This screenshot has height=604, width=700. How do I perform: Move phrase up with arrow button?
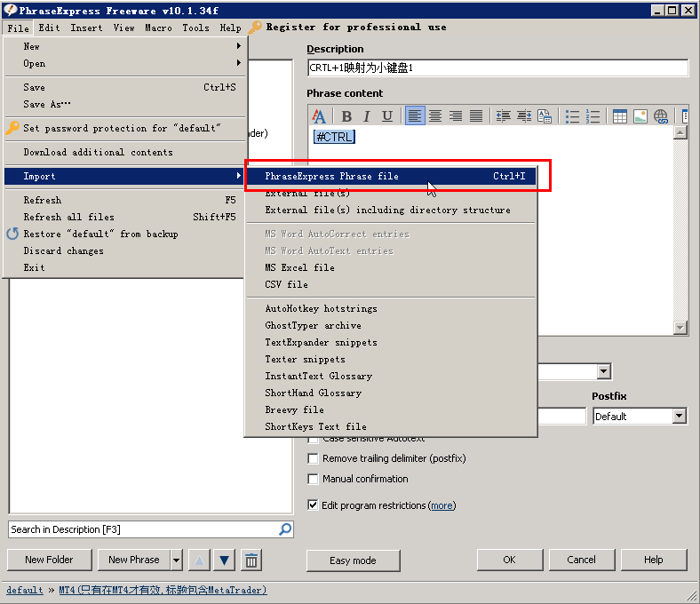(x=200, y=560)
